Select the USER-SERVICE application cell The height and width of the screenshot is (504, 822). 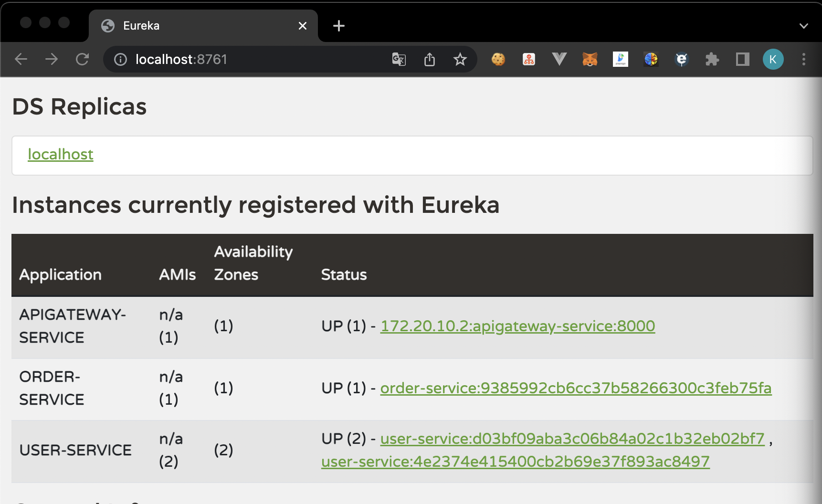(75, 450)
